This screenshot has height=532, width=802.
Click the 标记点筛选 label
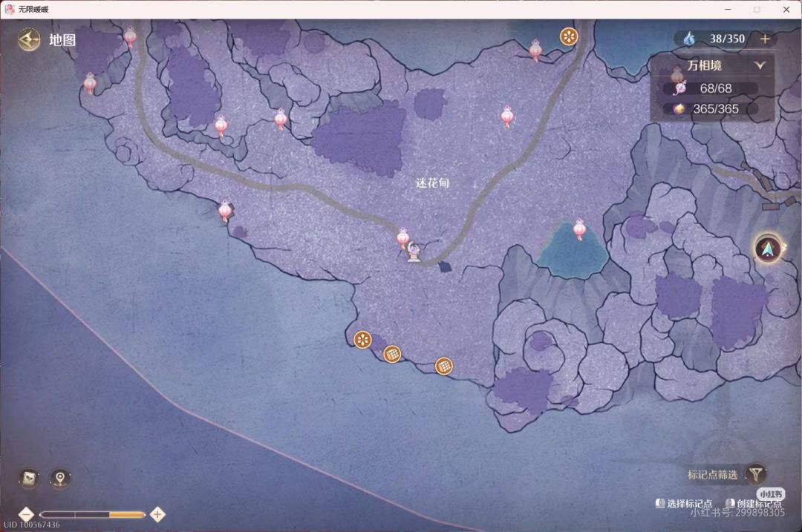[712, 475]
